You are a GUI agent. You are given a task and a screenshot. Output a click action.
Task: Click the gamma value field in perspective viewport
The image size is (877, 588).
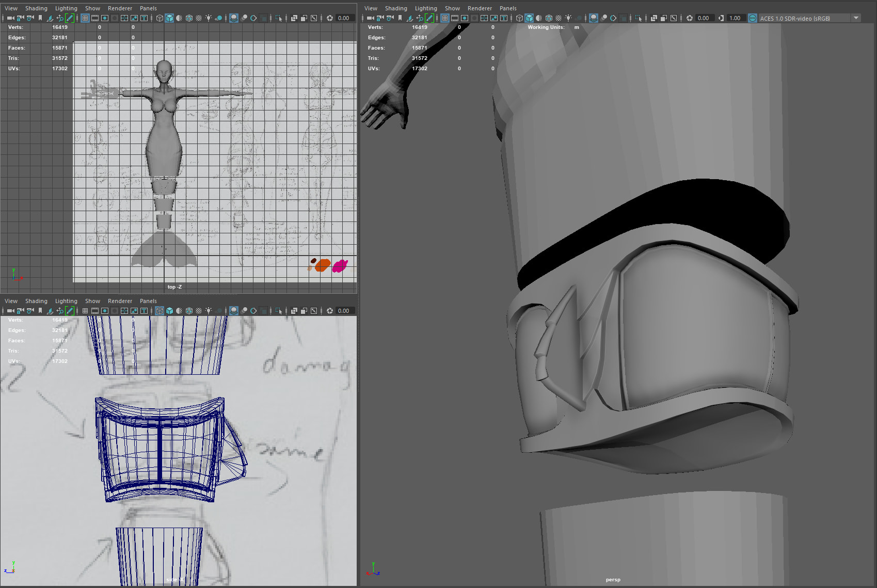735,18
